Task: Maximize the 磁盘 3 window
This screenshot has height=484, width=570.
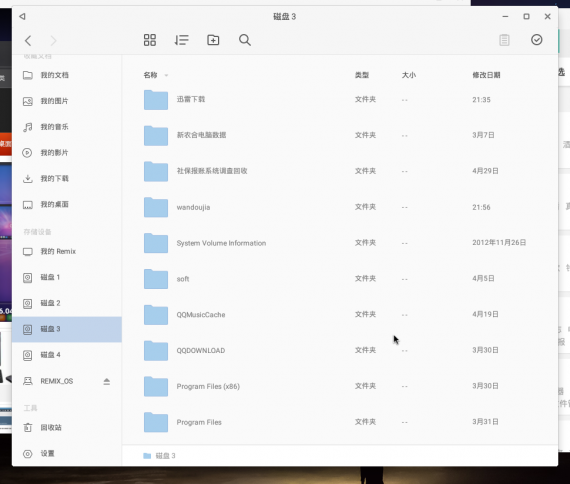Action: [x=526, y=16]
